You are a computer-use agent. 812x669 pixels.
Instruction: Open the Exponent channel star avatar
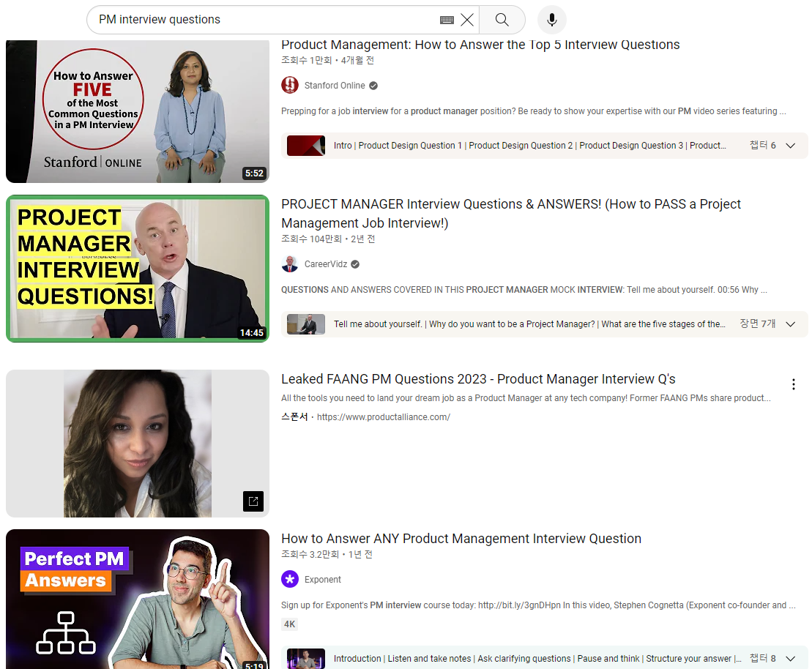tap(290, 579)
